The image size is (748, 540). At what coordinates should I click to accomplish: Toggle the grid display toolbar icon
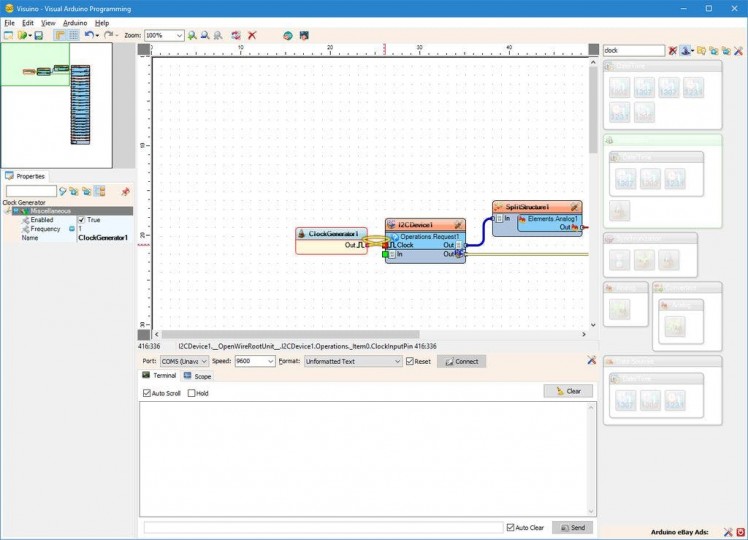74,35
